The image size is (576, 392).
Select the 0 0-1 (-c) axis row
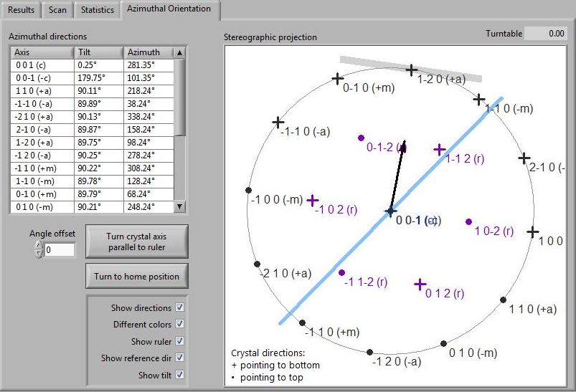pyautogui.click(x=93, y=78)
